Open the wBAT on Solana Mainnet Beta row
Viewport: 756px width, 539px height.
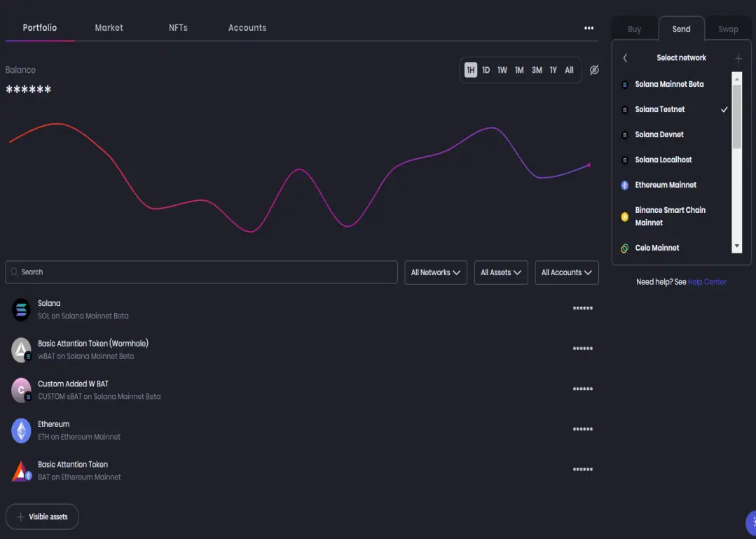(302, 350)
